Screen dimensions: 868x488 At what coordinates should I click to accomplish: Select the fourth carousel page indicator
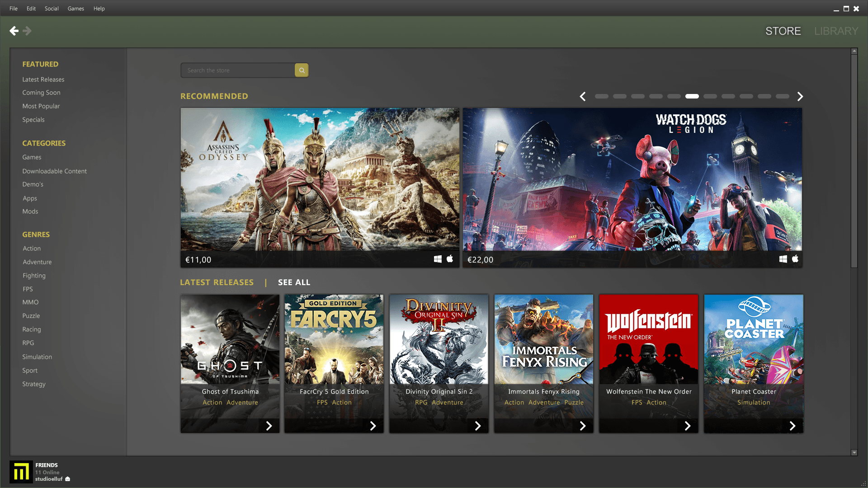(656, 96)
